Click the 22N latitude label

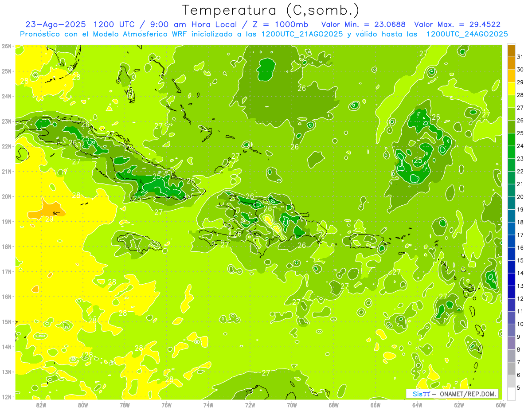[x=6, y=146]
